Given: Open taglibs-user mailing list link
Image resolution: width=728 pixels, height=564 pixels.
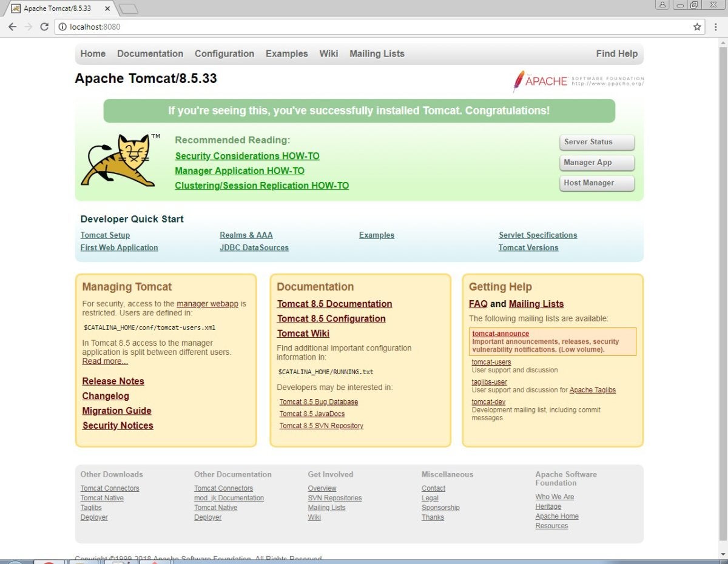Looking at the screenshot, I should (489, 382).
